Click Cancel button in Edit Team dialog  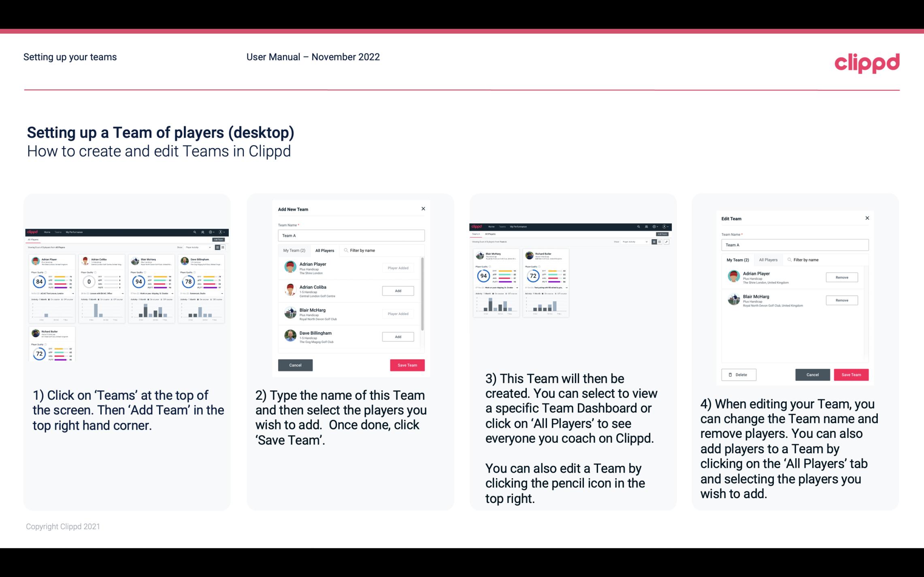(x=812, y=374)
